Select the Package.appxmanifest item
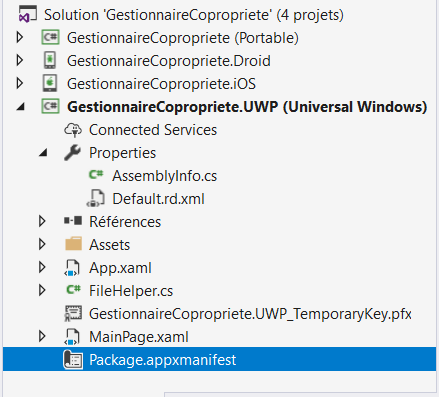Viewport: 439px width, 397px height. 219,359
